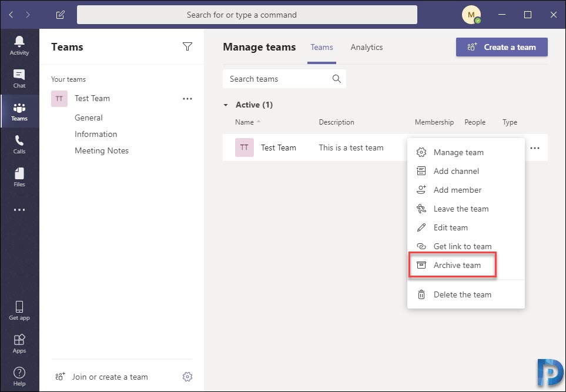Choose Delete the team option
This screenshot has width=566, height=392.
click(x=465, y=294)
